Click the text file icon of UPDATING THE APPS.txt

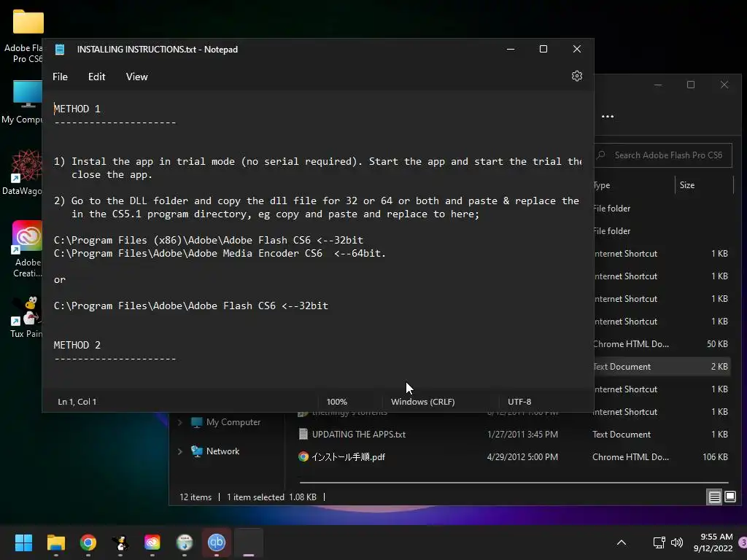tap(303, 435)
